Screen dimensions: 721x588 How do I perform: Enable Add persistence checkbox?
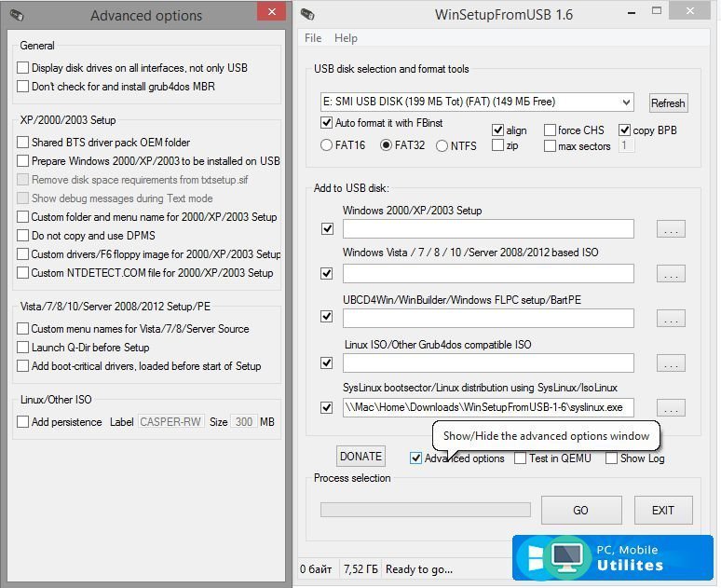pyautogui.click(x=22, y=422)
